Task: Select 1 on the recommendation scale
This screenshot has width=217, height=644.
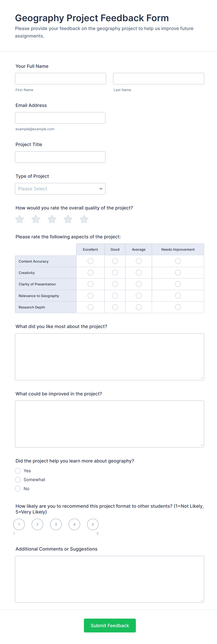Action: pyautogui.click(x=19, y=524)
